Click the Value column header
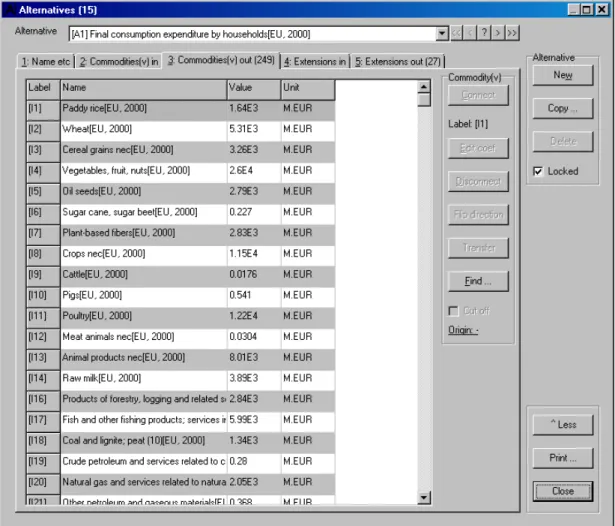This screenshot has height=526, width=615. (254, 89)
